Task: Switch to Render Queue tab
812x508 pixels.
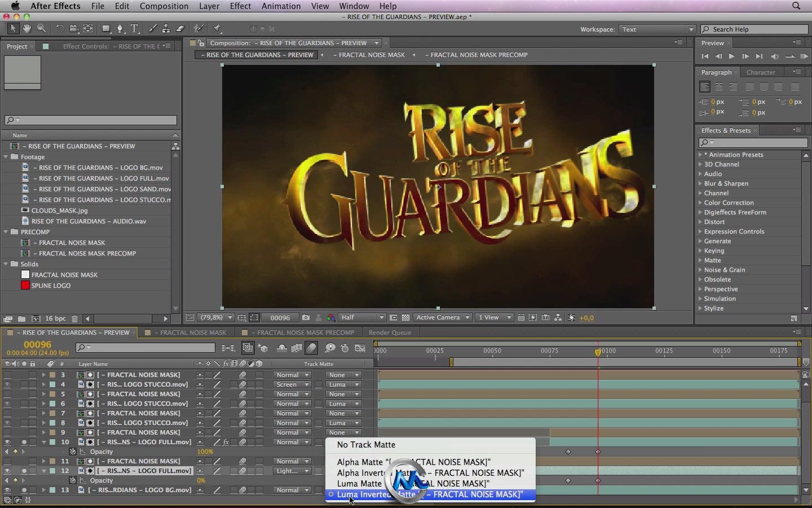Action: pyautogui.click(x=390, y=332)
